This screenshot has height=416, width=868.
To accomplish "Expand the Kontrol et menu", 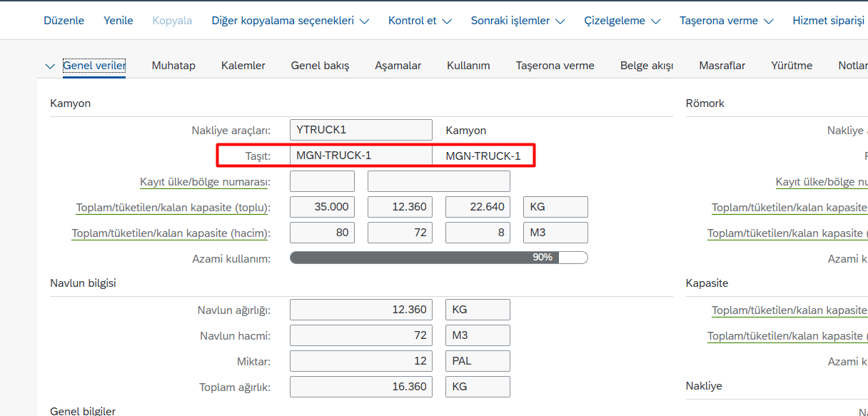I will click(x=420, y=21).
